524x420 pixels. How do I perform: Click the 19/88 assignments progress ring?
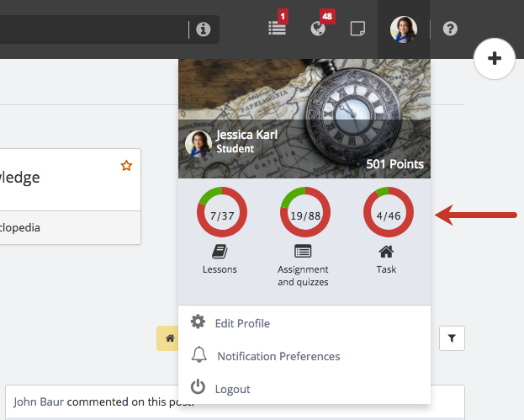coord(305,212)
